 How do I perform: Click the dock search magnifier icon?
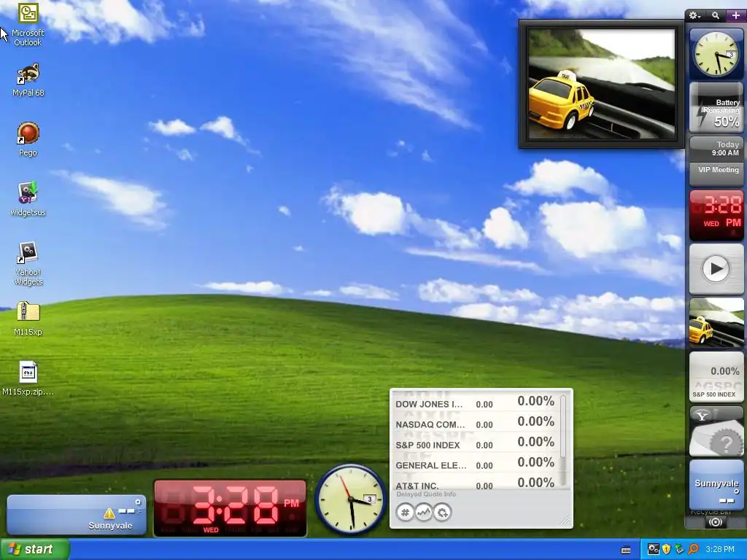coord(716,16)
